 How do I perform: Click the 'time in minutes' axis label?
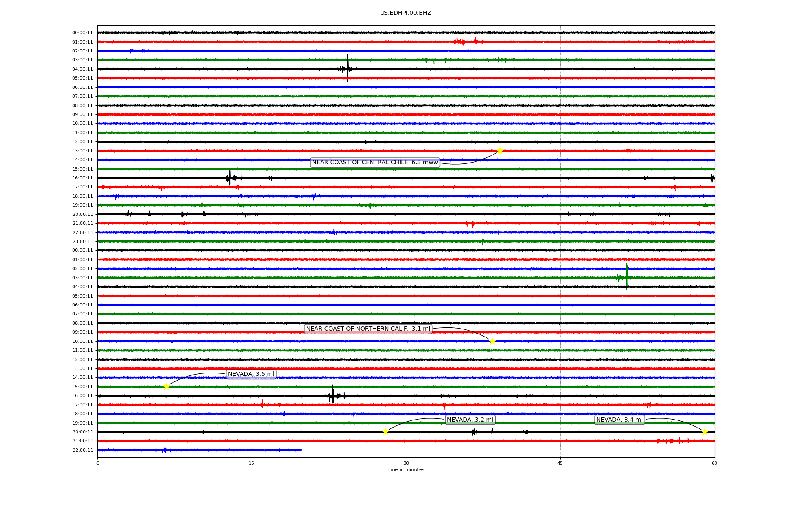[x=406, y=470]
